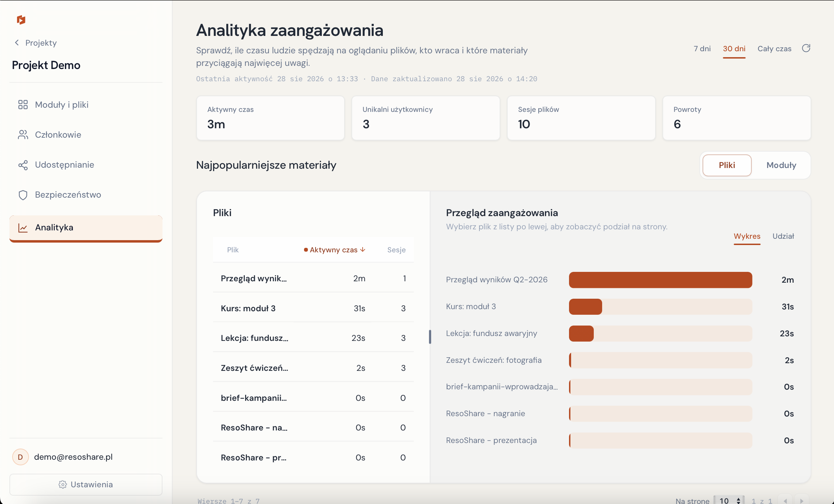Go back via Projekty chevron icon
Image resolution: width=834 pixels, height=504 pixels.
[17, 43]
